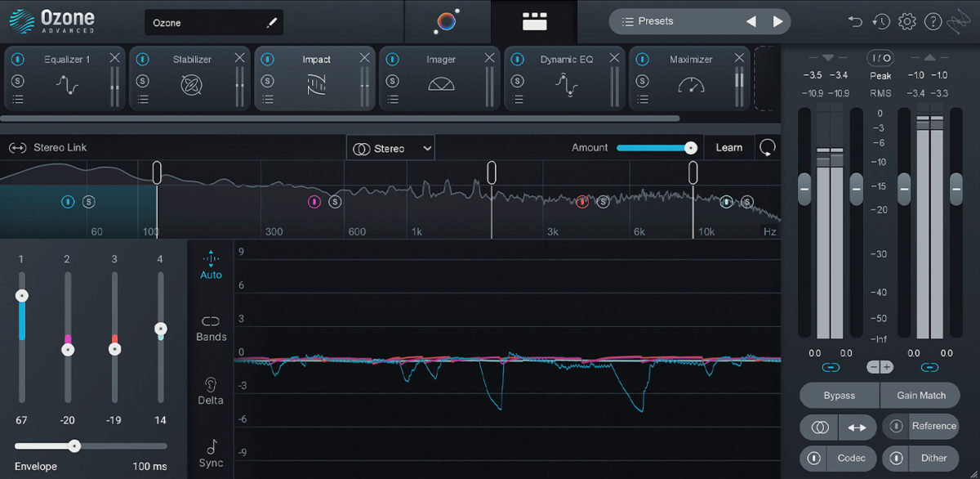Solo the Stabilizer module
Viewport: 980px width, 479px height.
[142, 81]
